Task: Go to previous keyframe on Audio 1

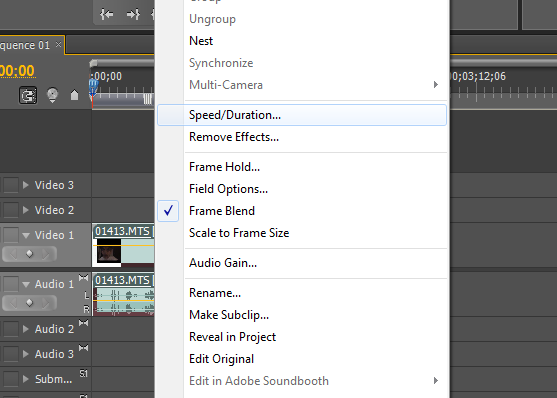Action: coord(13,303)
